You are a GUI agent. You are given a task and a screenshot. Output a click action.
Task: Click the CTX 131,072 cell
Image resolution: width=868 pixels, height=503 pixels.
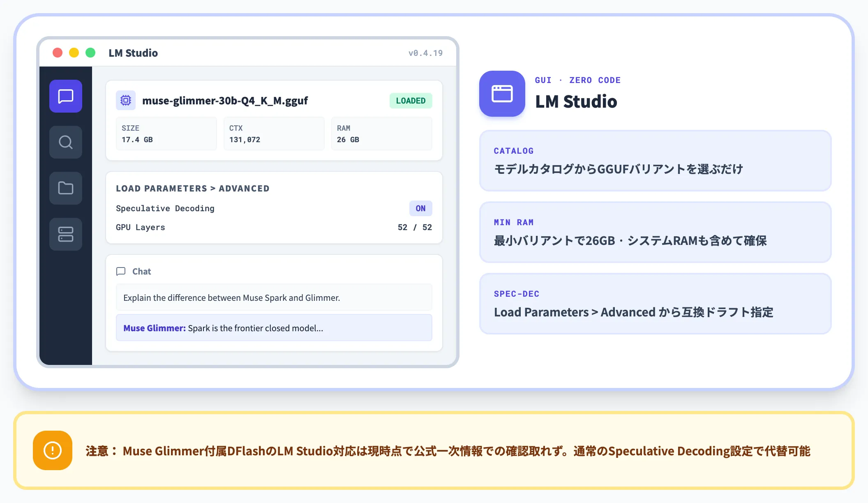pyautogui.click(x=274, y=134)
